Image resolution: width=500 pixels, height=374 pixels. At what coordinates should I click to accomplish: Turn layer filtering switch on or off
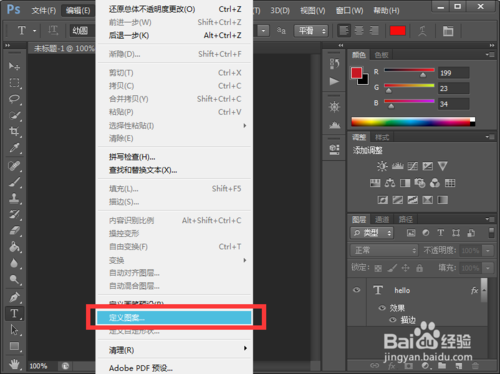491,233
